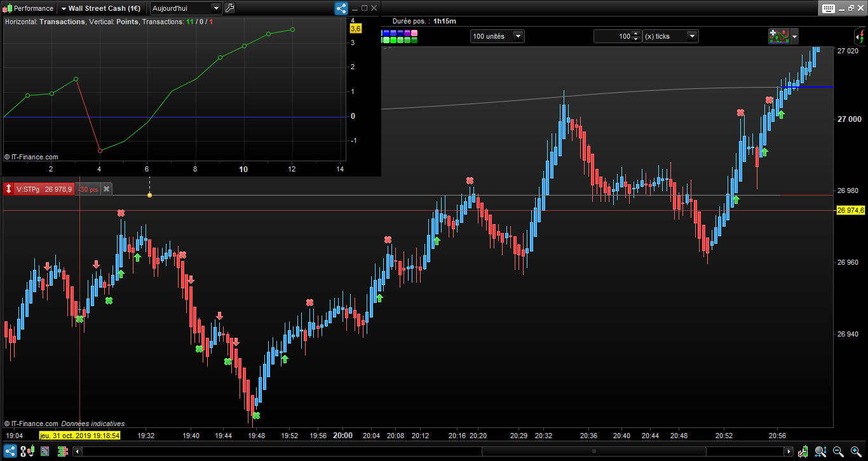Zoom out with the magnifier minus icon
The width and height of the screenshot is (868, 461).
click(838, 451)
